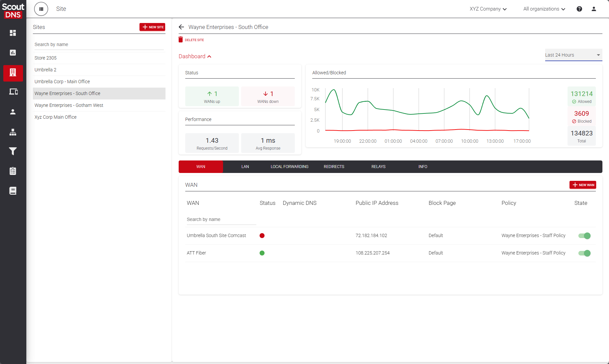
Task: Click the Policy cell for ATT Fiber
Action: (533, 253)
